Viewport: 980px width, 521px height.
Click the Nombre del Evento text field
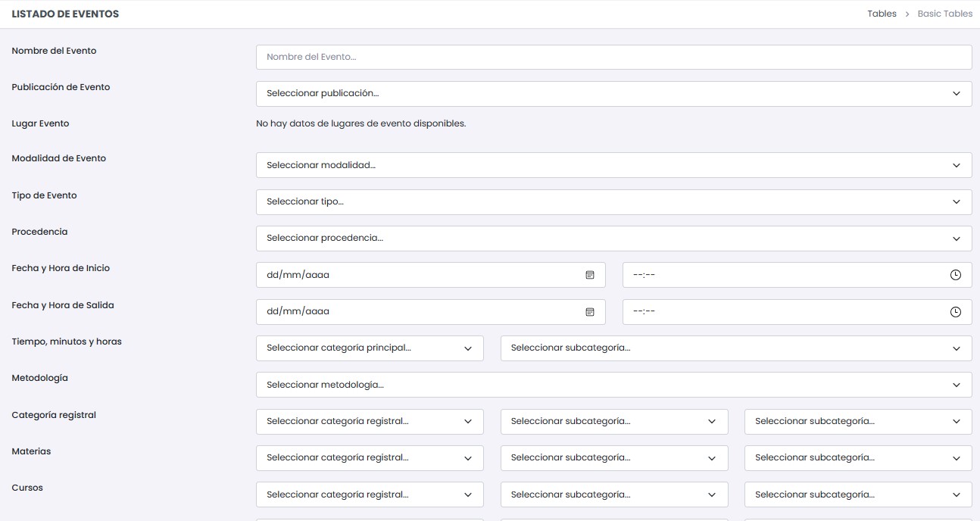point(613,57)
